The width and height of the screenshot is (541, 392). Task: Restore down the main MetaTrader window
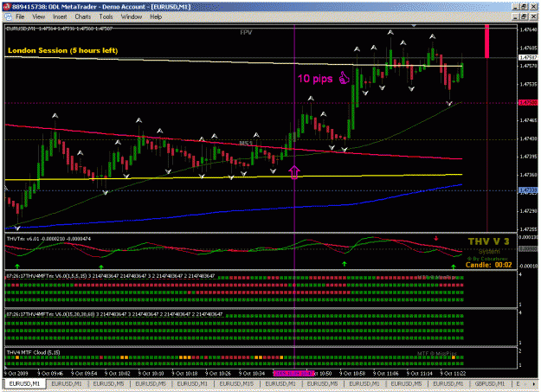click(x=525, y=7)
